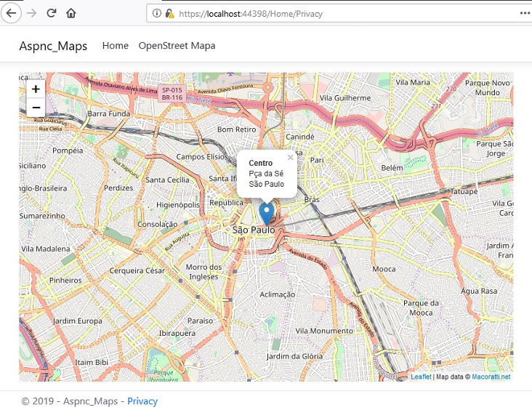532x410 pixels.
Task: Open the Leaflet attribution link
Action: [x=421, y=377]
